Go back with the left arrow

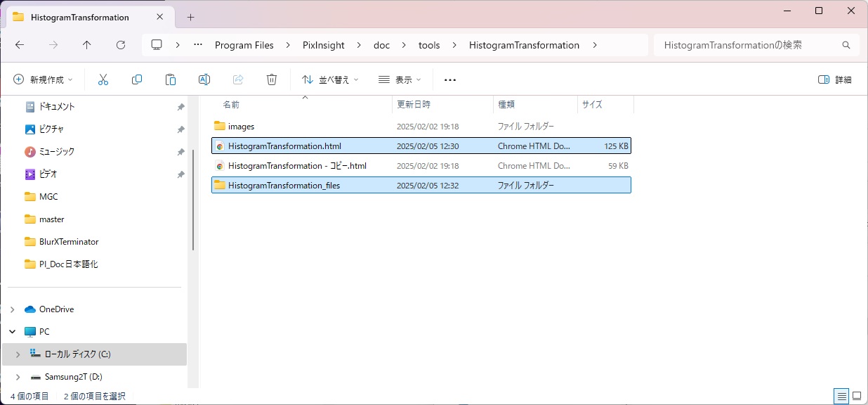pos(20,45)
